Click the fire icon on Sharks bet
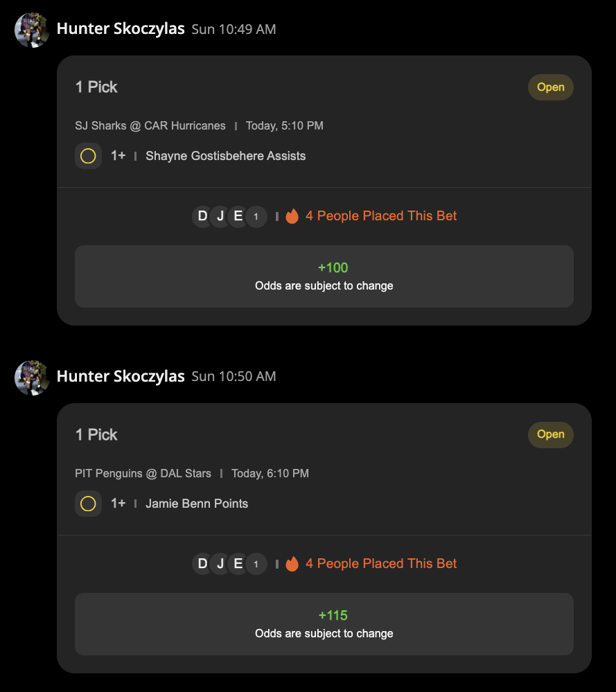Screen dimensions: 616x692 (x=292, y=216)
